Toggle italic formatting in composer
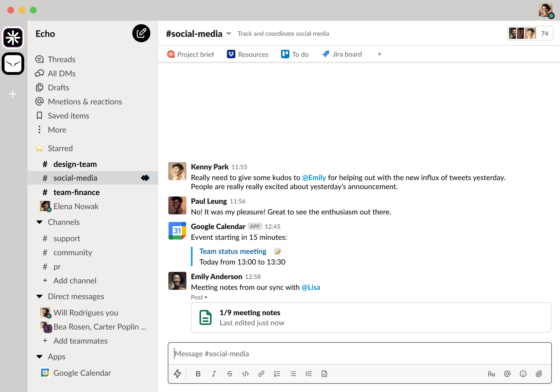Viewport: 560px width, 392px height. pyautogui.click(x=214, y=374)
